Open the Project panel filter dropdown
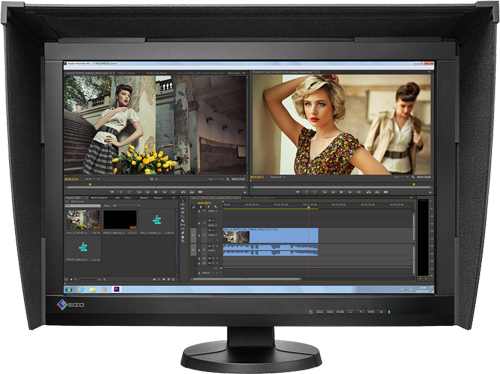This screenshot has width=500, height=374. tap(126, 206)
